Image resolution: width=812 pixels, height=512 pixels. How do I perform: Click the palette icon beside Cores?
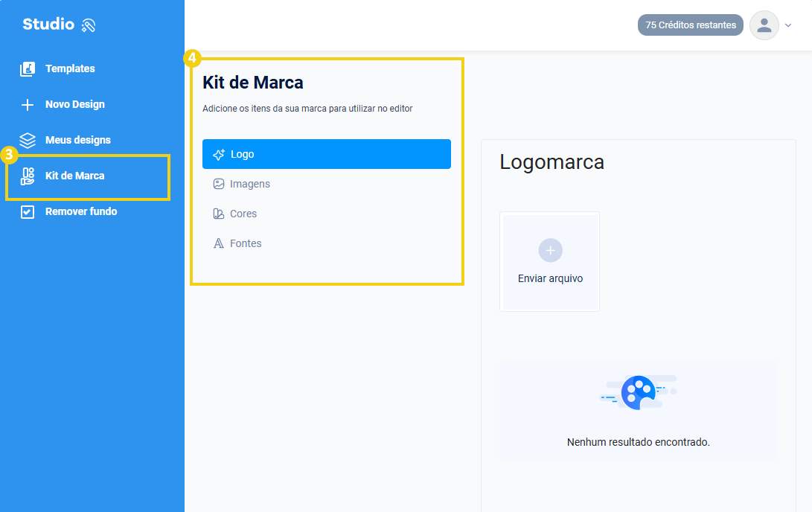click(x=219, y=214)
